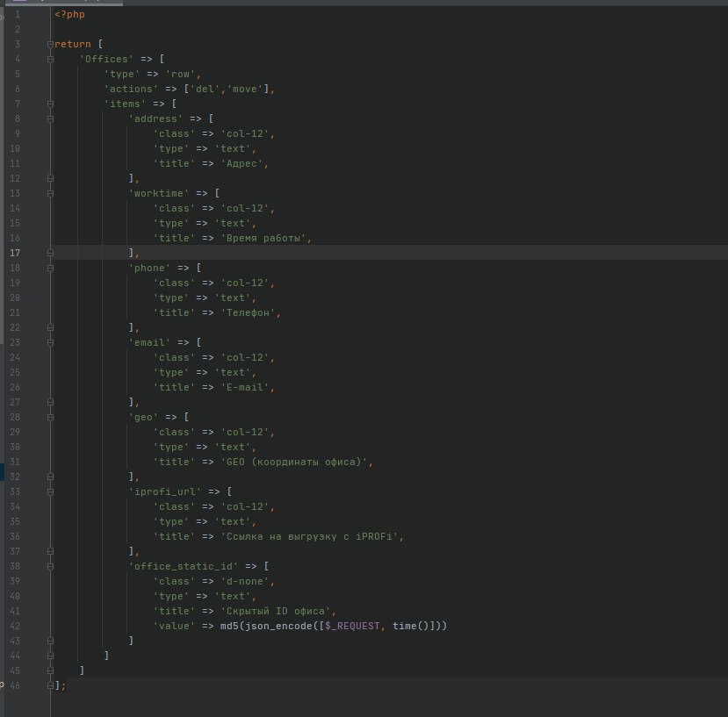Click the 'Телефон' title string
Image resolution: width=728 pixels, height=717 pixels.
[248, 312]
